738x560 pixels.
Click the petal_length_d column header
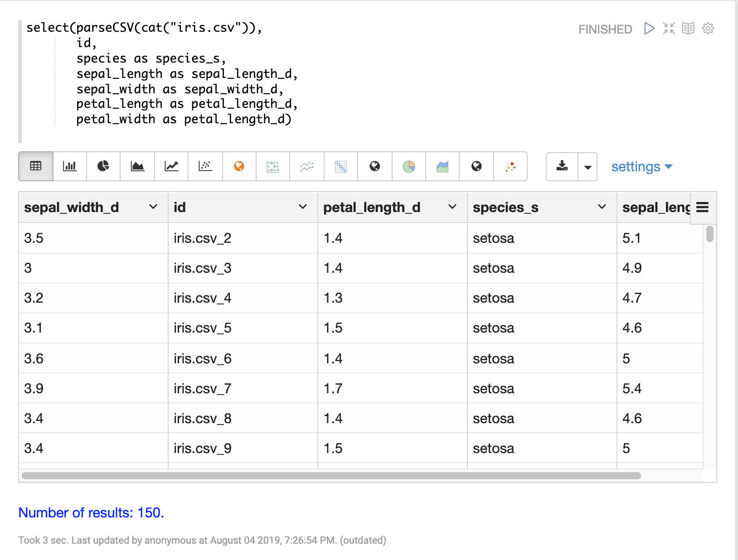pos(372,208)
